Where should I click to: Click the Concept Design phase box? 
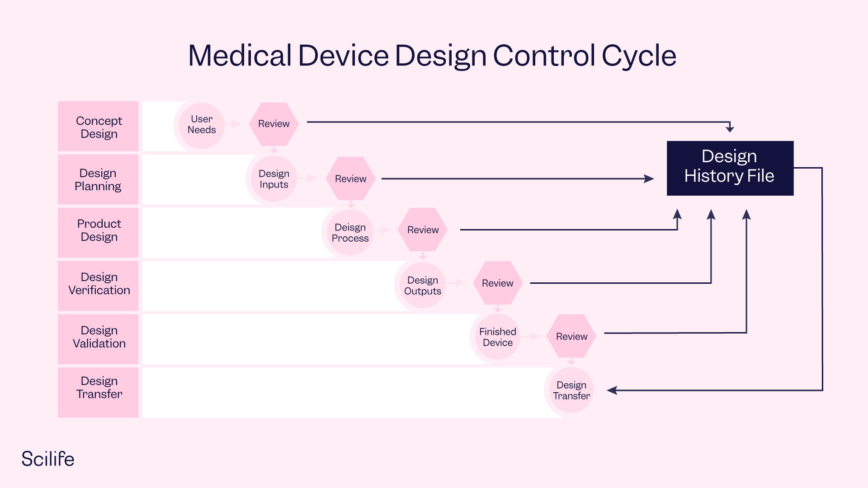point(97,127)
